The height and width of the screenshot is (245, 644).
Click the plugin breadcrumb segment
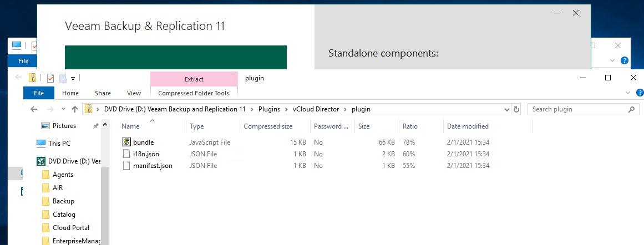[x=361, y=110]
